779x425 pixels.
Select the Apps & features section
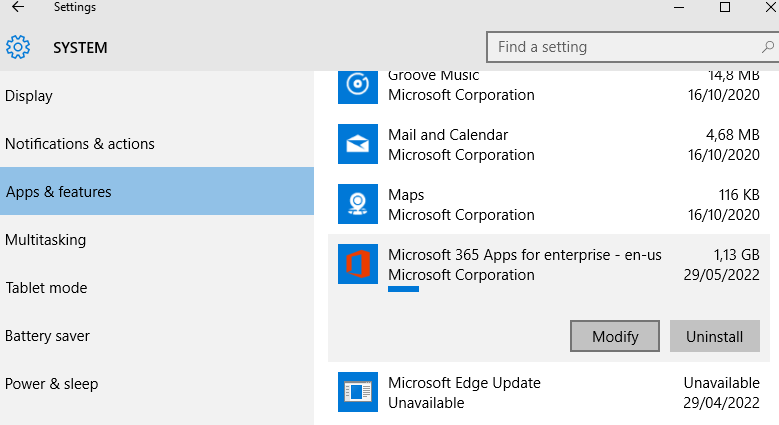click(157, 191)
